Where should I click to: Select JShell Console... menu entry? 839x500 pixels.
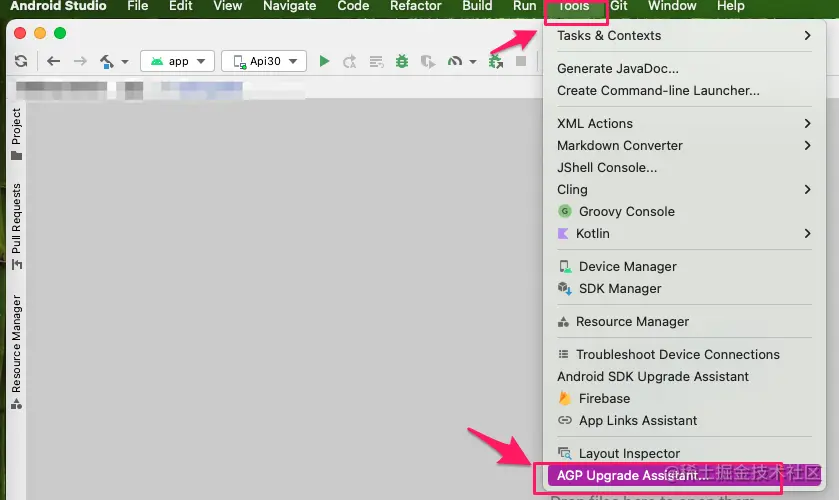coord(684,167)
